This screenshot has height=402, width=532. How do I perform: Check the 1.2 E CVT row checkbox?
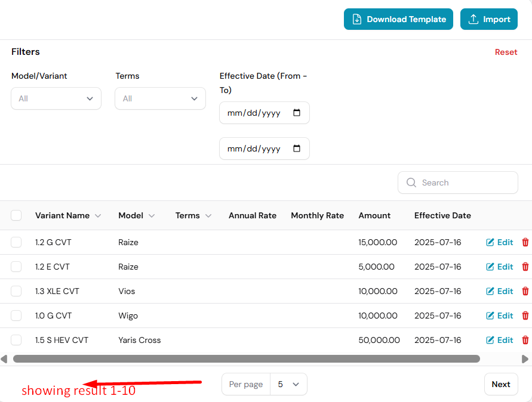(16, 267)
